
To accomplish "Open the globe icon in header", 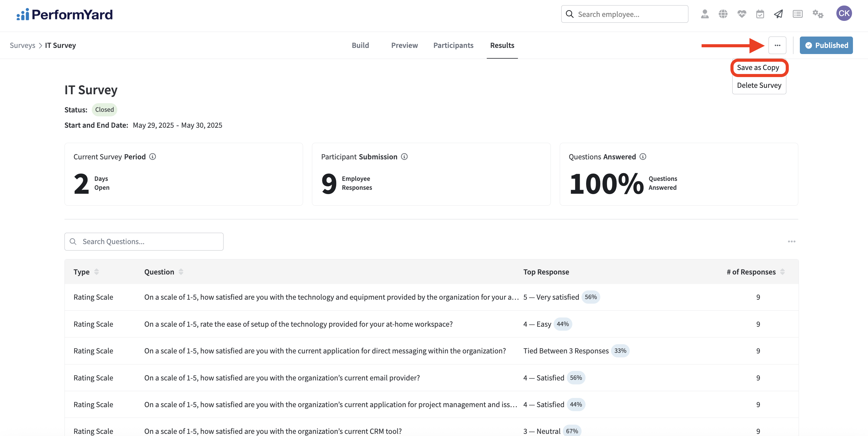I will (723, 14).
